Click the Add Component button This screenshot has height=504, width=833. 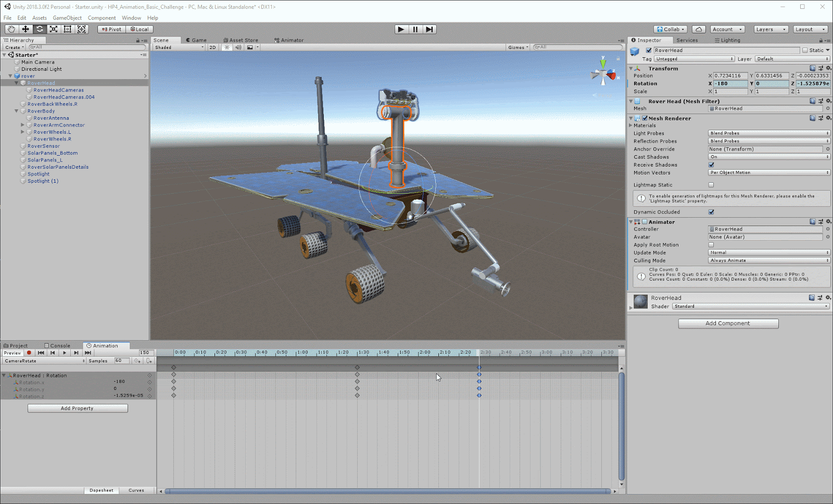click(728, 323)
